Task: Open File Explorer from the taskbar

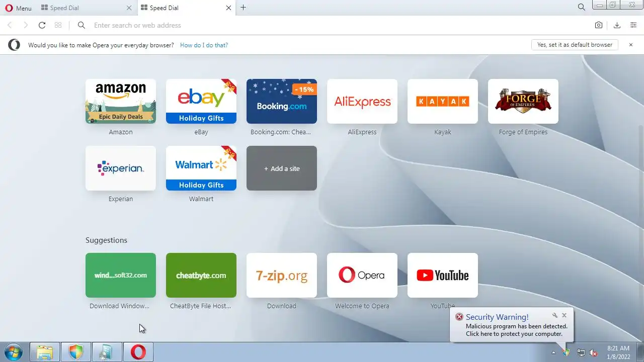Action: coord(45,352)
